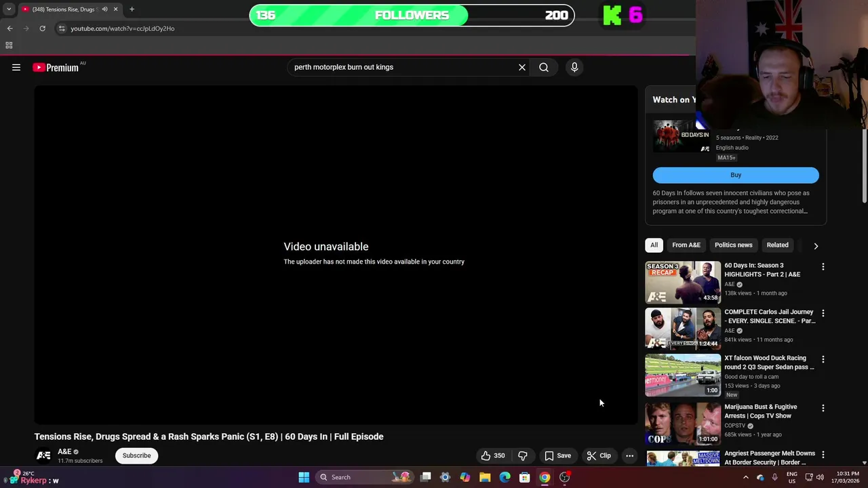
Task: Open volume control speaker tray icon
Action: click(x=820, y=477)
